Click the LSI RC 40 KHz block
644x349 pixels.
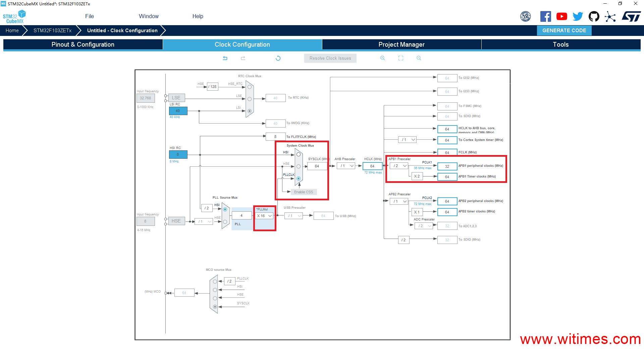point(178,111)
